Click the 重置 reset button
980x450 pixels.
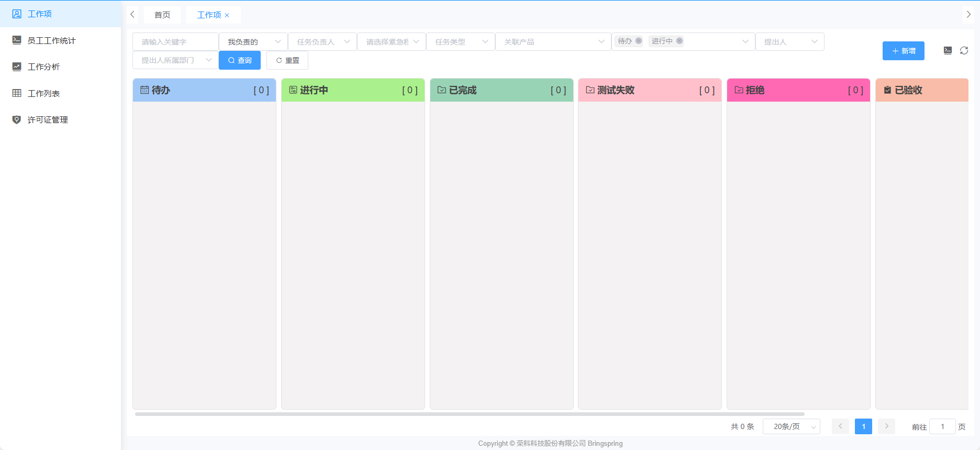click(287, 60)
